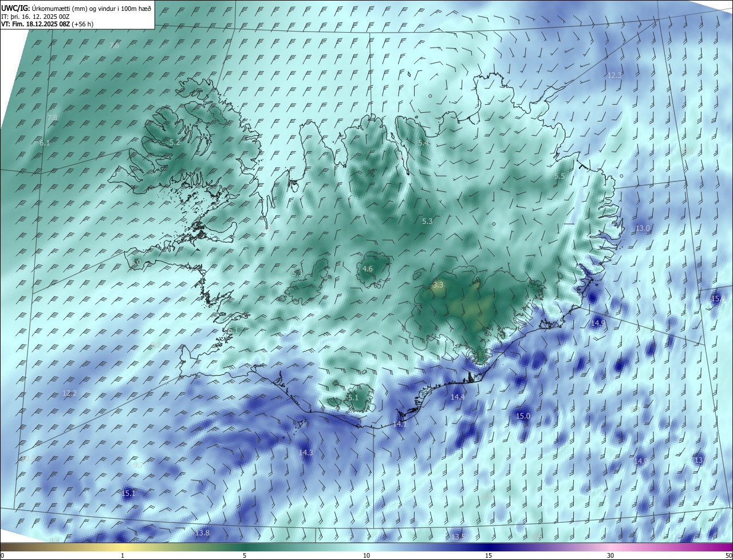Pick the pale pink colour above the 30 tick
Viewport: 733px width, 560px height.
610,547
